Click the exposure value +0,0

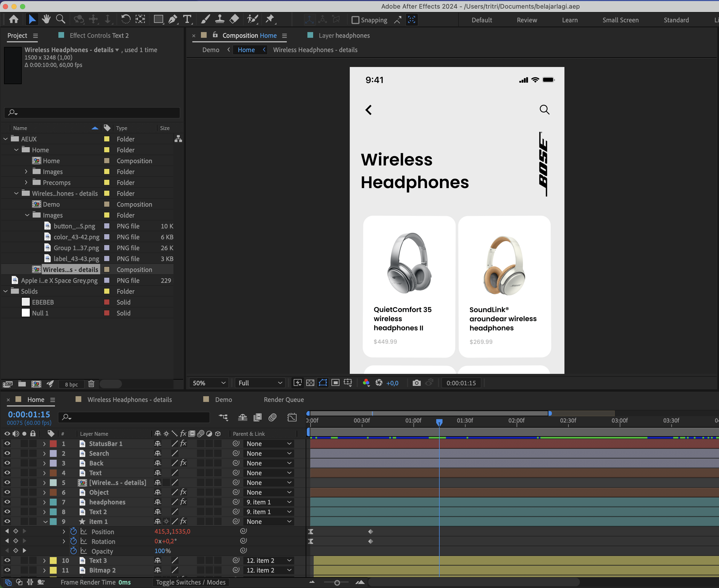(392, 383)
